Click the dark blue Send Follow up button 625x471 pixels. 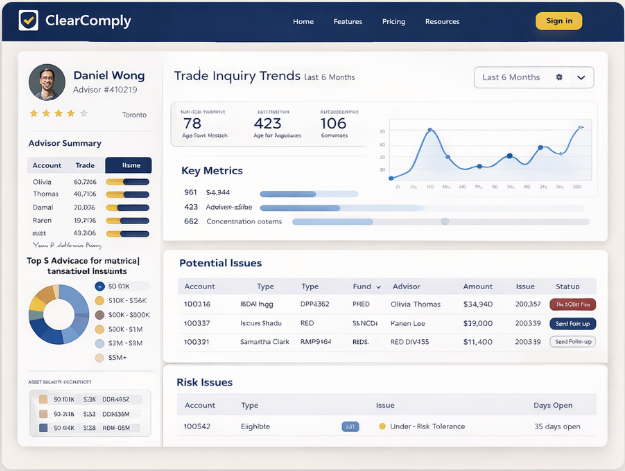pyautogui.click(x=573, y=323)
